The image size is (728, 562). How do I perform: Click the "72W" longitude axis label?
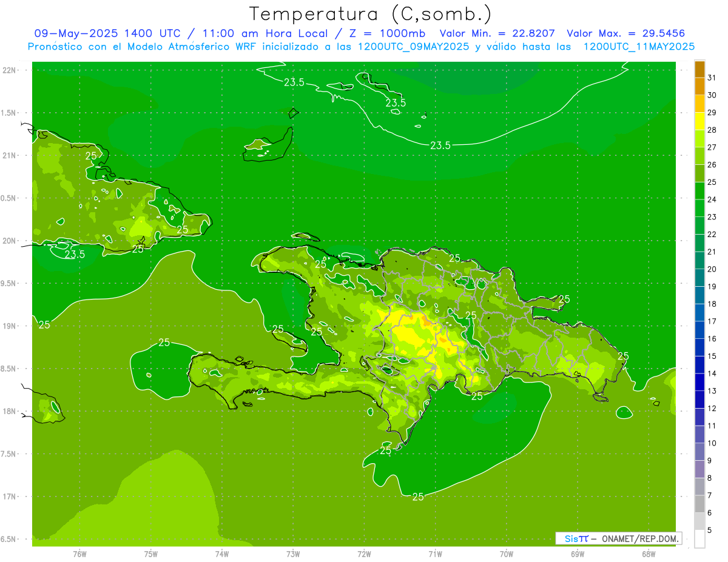pos(365,554)
